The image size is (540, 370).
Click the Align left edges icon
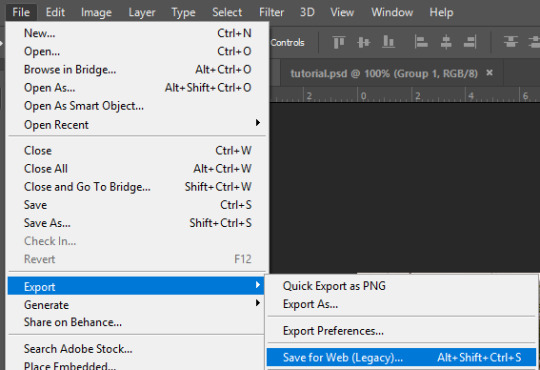[x=421, y=42]
